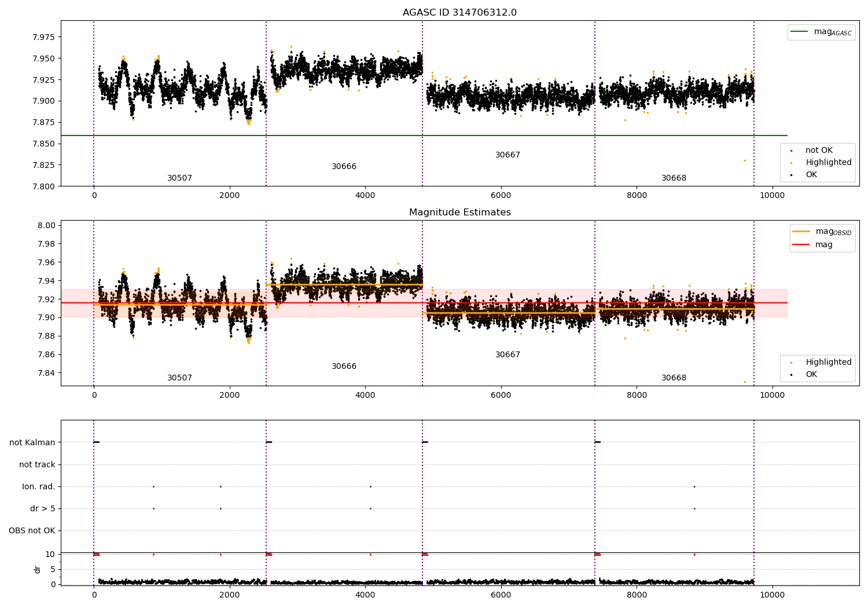The image size is (868, 608).
Task: Click the 7.84 y-axis tick in the middle plot
Action: 46,373
